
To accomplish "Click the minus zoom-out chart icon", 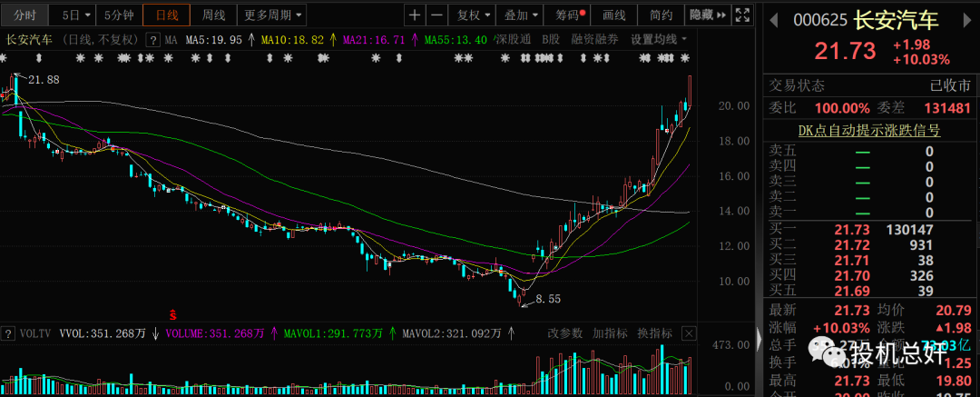I will coord(436,15).
